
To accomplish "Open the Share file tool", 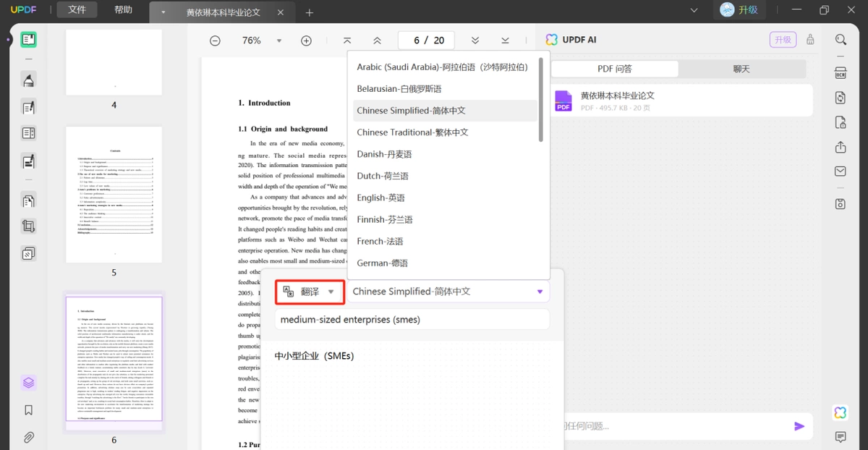I will pyautogui.click(x=841, y=147).
